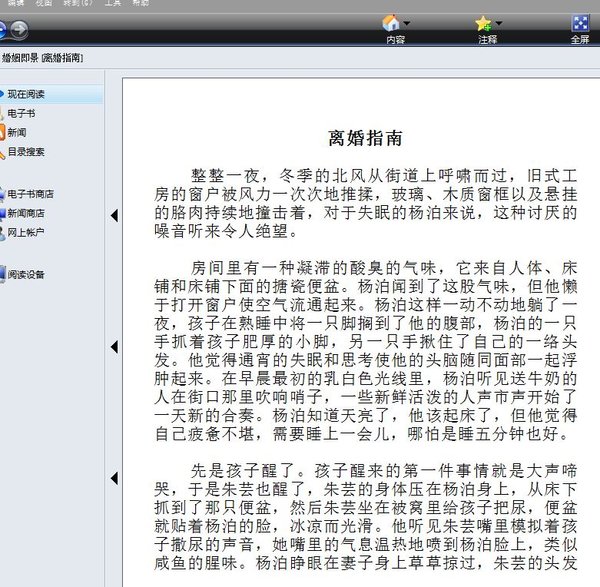
Task: Click the orange 新闻 feed icon
Action: click(2, 132)
